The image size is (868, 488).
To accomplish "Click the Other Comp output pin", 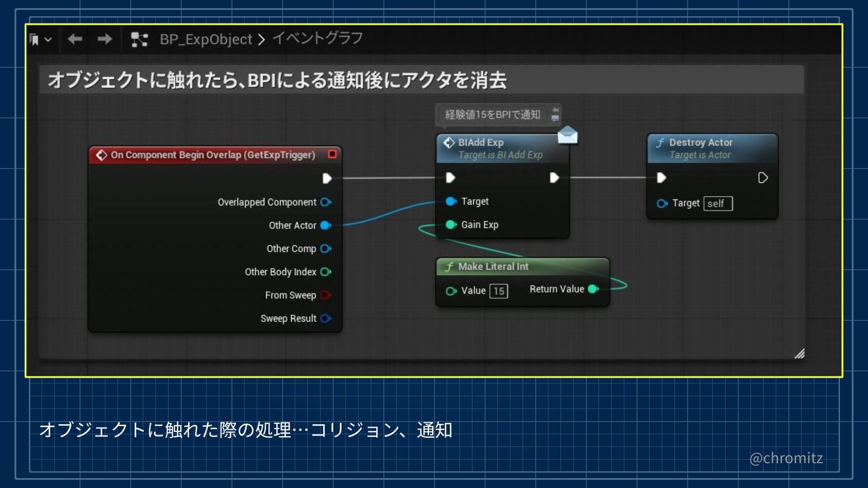I will tap(325, 249).
